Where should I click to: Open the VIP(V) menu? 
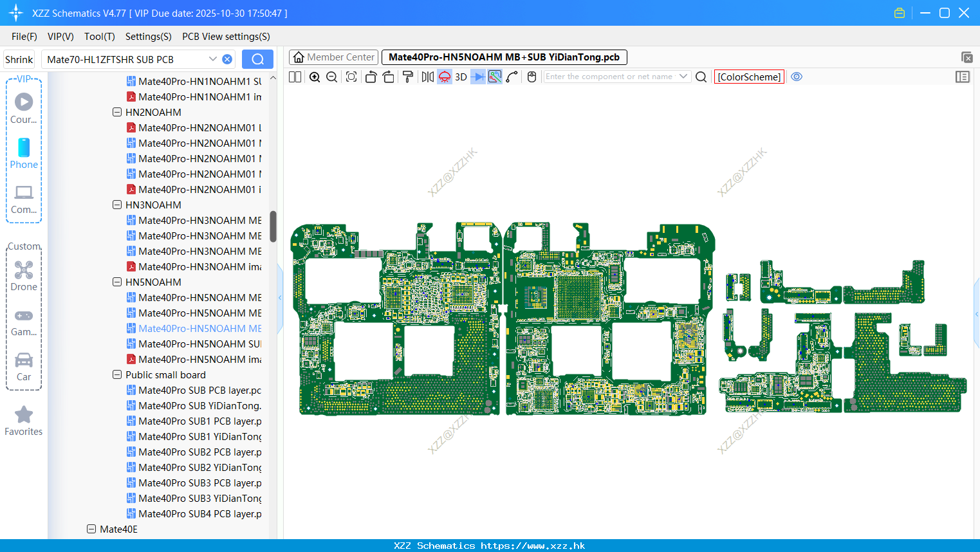[x=60, y=37]
